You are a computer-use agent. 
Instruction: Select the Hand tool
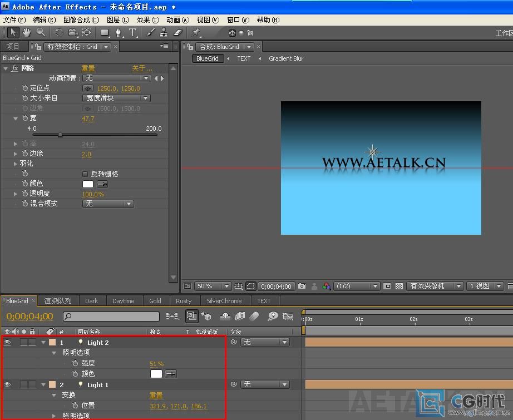27,32
